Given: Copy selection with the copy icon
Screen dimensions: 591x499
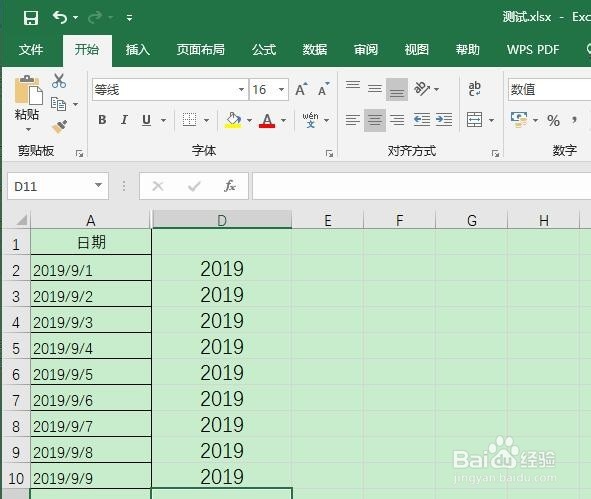Looking at the screenshot, I should pos(58,104).
